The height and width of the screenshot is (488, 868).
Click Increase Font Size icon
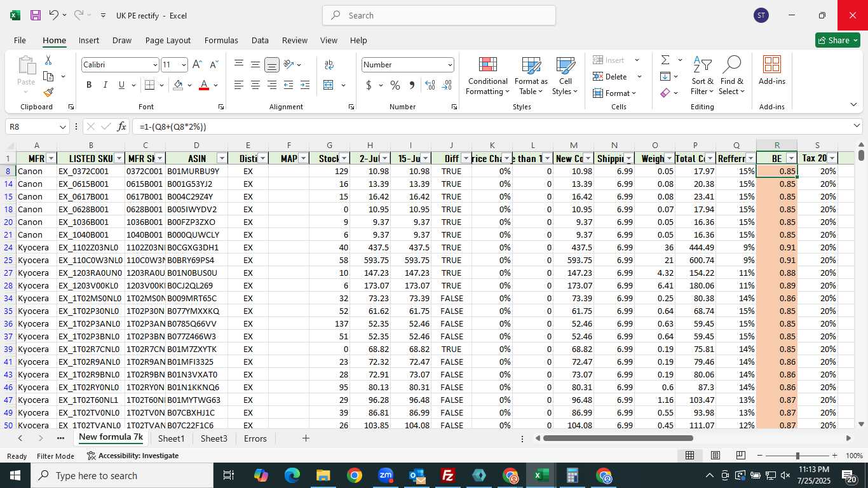tap(197, 65)
